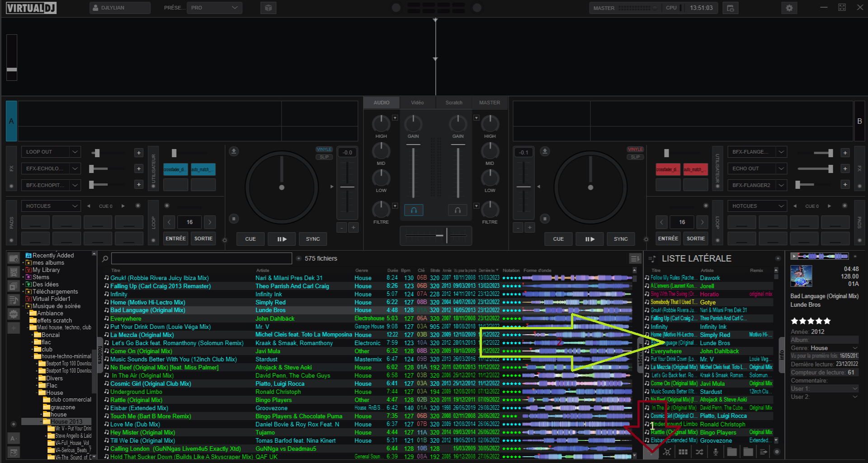Open the HOTCUES pads dropdown on deck A

75,206
